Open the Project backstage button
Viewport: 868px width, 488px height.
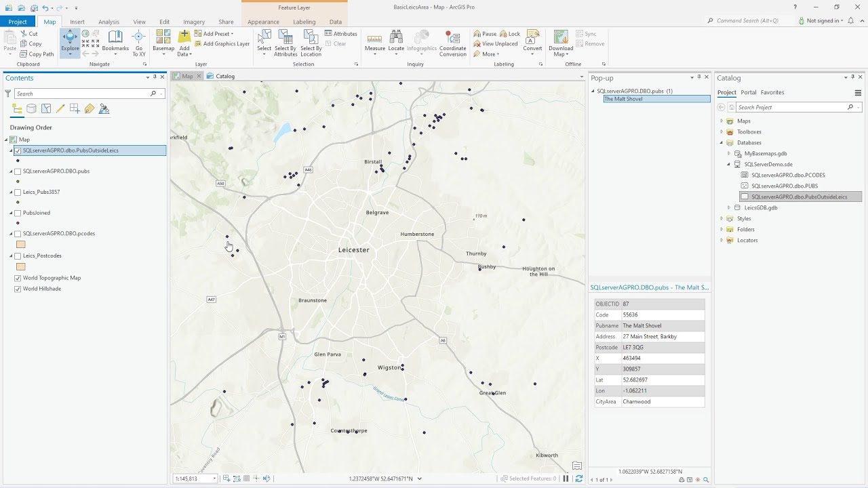click(x=18, y=22)
